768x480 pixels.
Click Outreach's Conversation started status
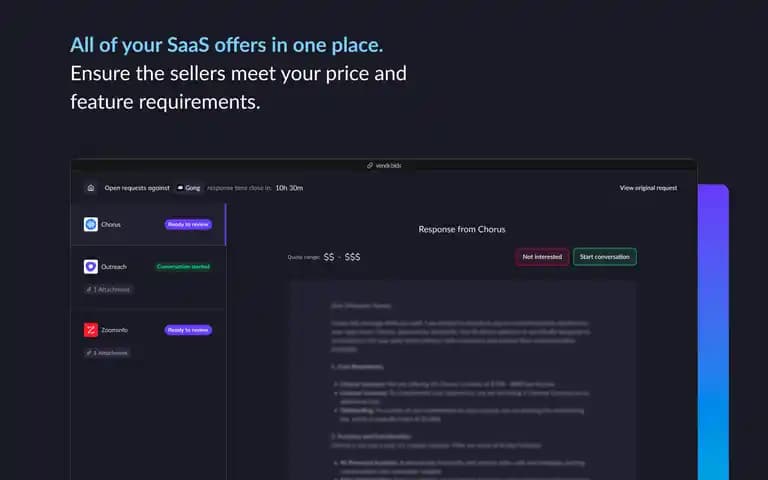(x=183, y=266)
